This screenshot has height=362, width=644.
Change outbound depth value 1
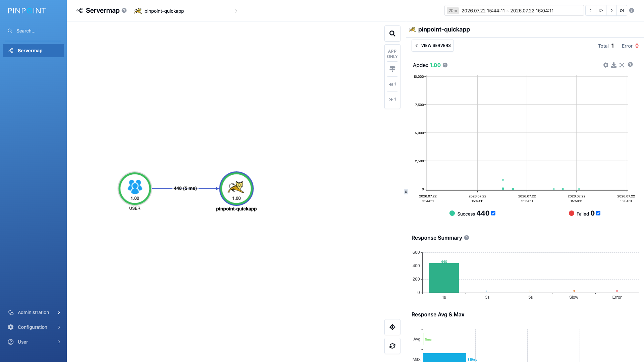392,99
